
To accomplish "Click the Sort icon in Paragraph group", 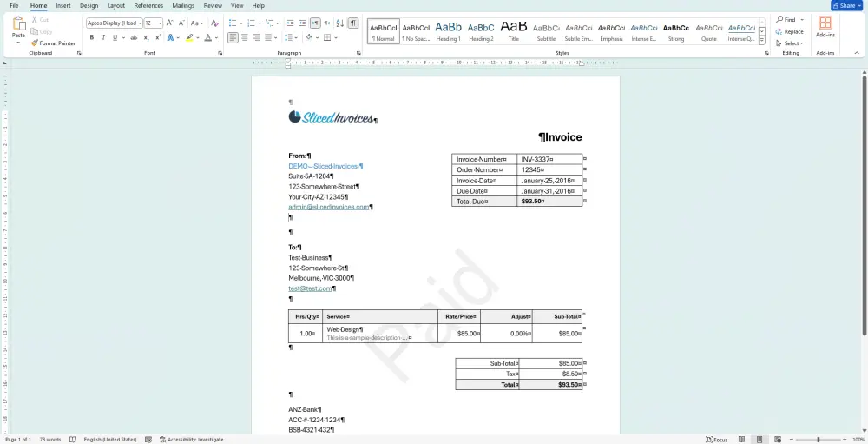I will 340,23.
